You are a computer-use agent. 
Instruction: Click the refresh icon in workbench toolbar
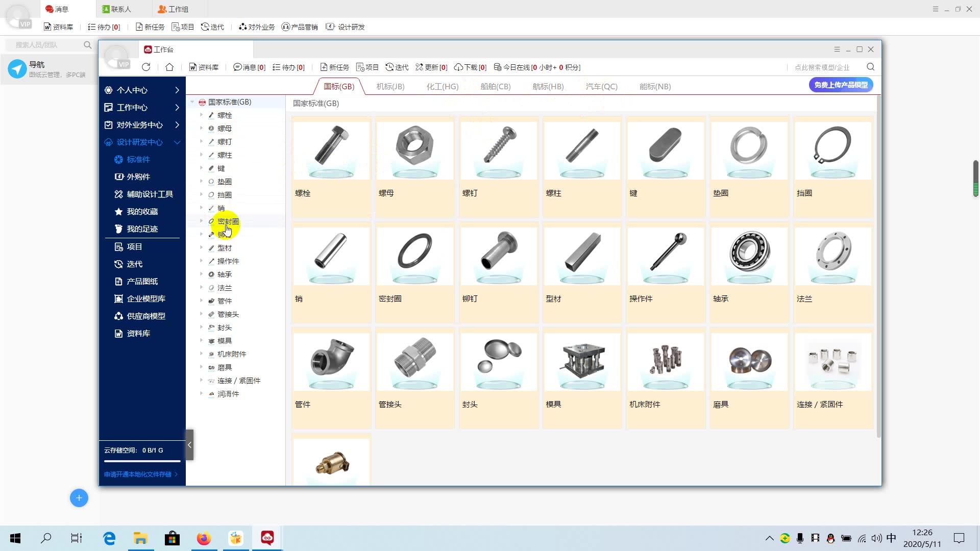146,67
